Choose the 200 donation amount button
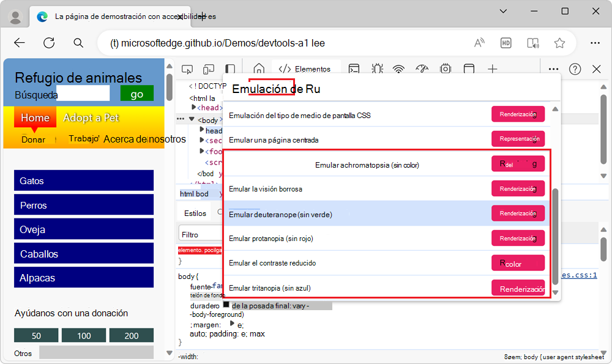Screen dimensions: 612x364 [x=131, y=335]
